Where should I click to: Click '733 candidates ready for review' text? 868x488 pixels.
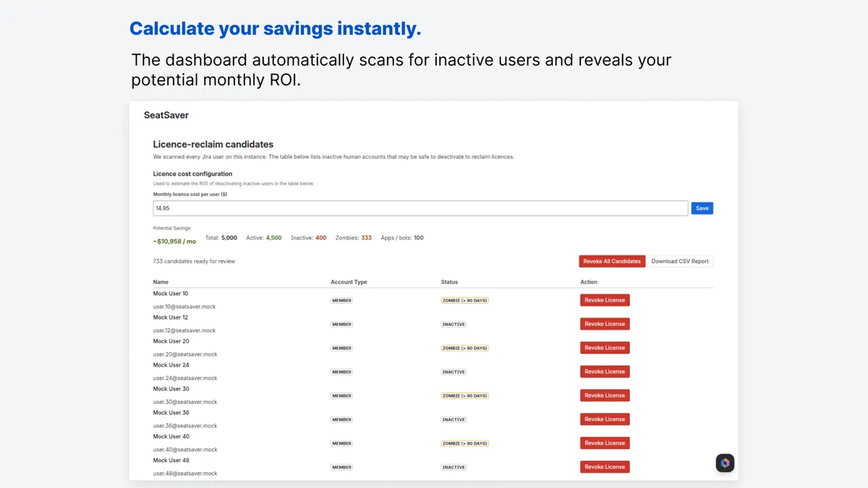point(194,261)
